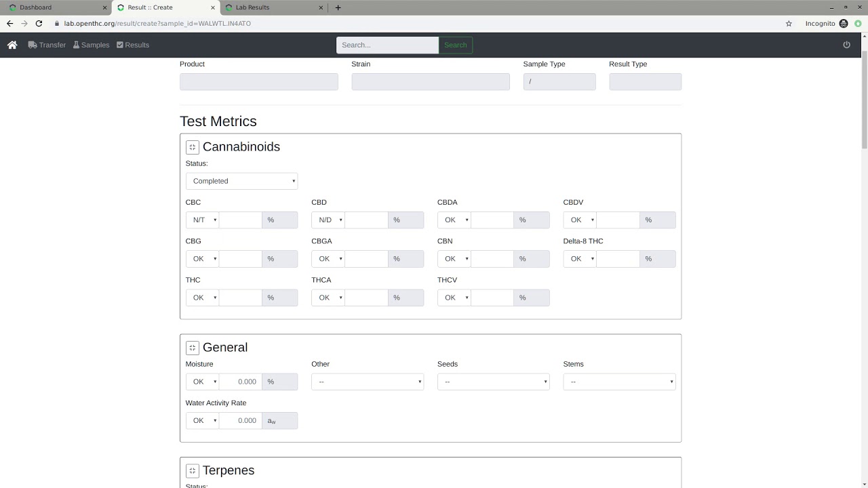Image resolution: width=868 pixels, height=488 pixels.
Task: Click the home icon in navbar
Action: point(12,45)
